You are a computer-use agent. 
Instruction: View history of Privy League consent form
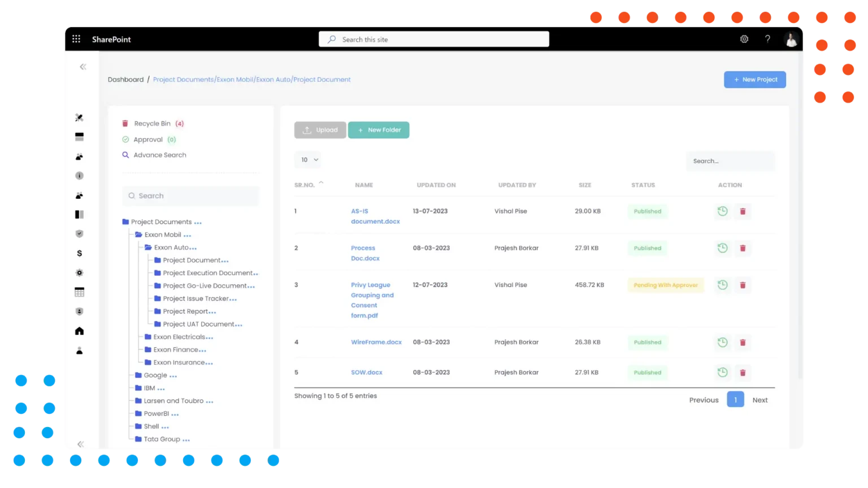tap(722, 285)
